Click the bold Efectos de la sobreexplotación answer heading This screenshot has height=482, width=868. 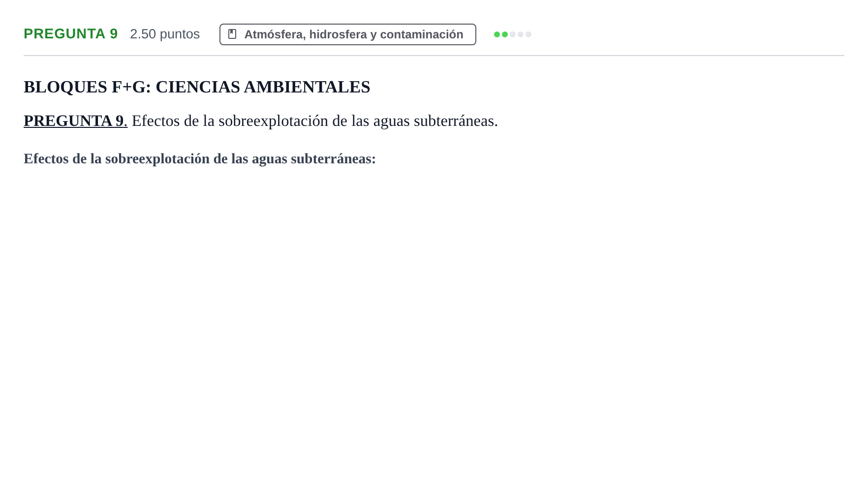click(x=200, y=158)
